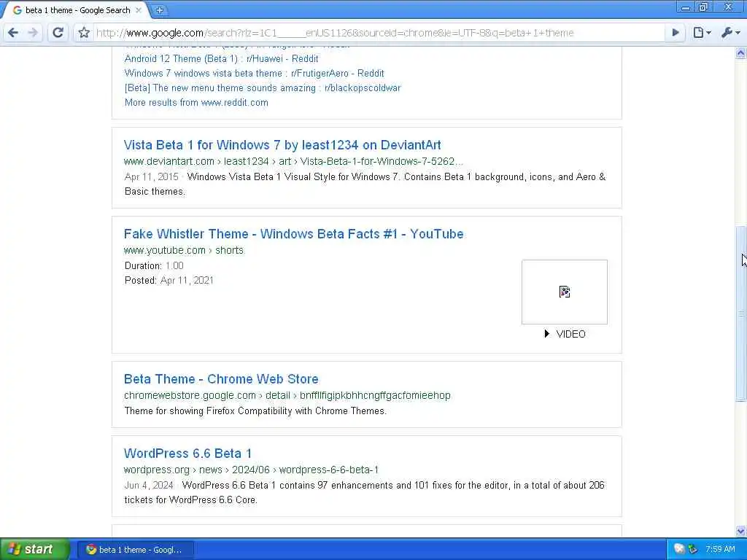This screenshot has width=747, height=560.
Task: Click the www.youtube.com › shorts URL
Action: click(x=184, y=250)
